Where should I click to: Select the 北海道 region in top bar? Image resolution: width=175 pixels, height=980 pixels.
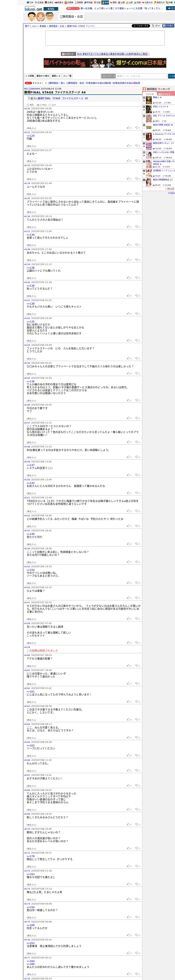point(39,2)
